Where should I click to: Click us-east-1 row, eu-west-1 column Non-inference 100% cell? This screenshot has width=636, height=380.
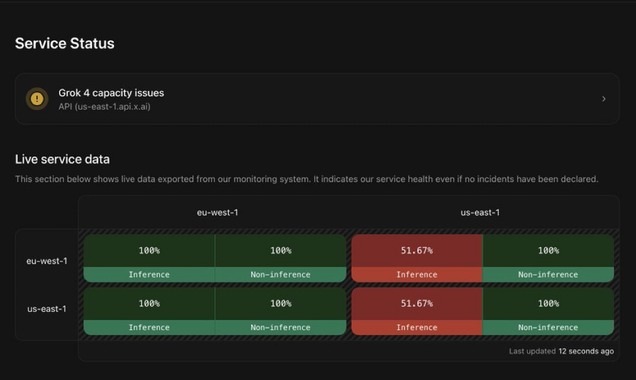coord(281,311)
